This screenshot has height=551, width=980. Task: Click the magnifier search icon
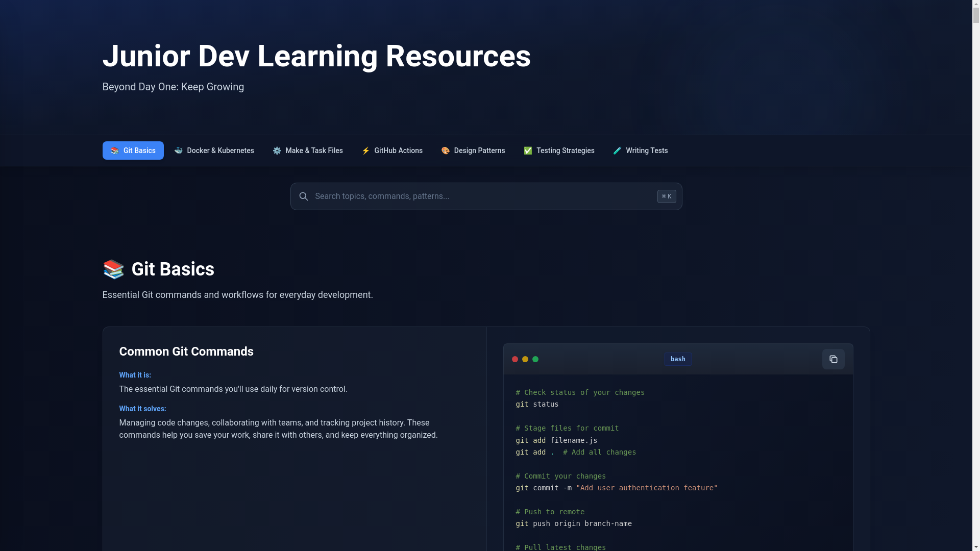[303, 196]
